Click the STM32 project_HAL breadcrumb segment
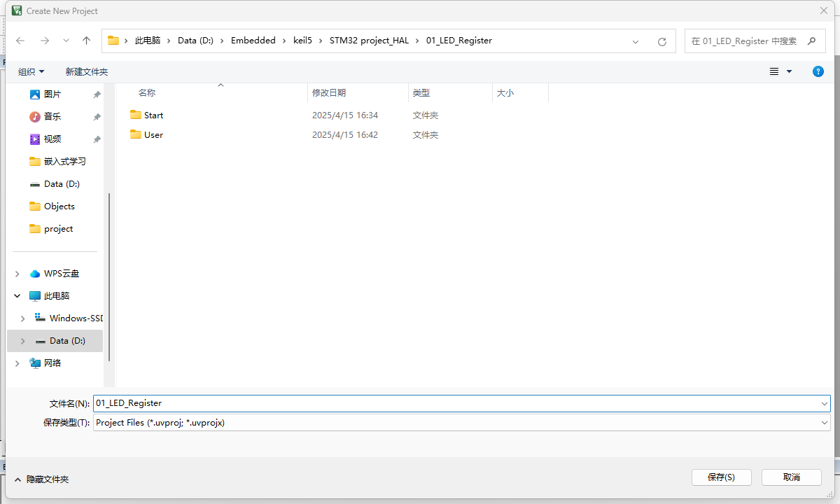This screenshot has width=840, height=504. pyautogui.click(x=369, y=41)
